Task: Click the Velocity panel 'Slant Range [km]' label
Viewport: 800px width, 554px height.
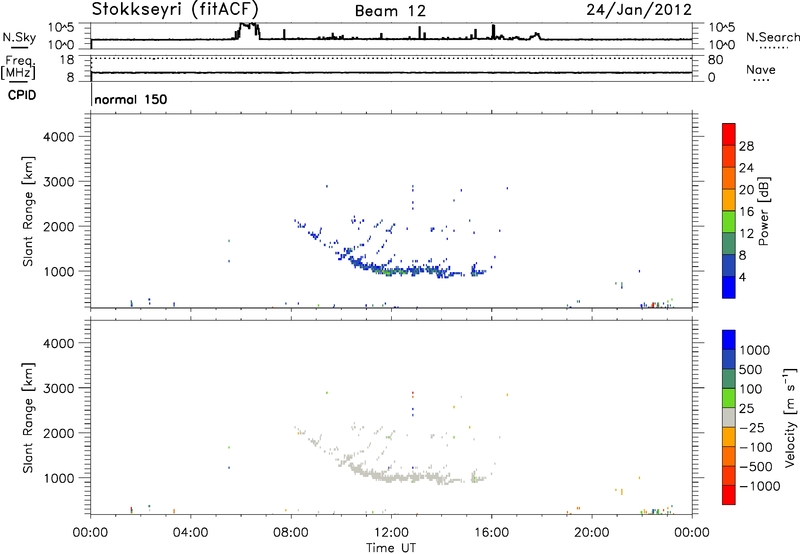Action: (28, 417)
